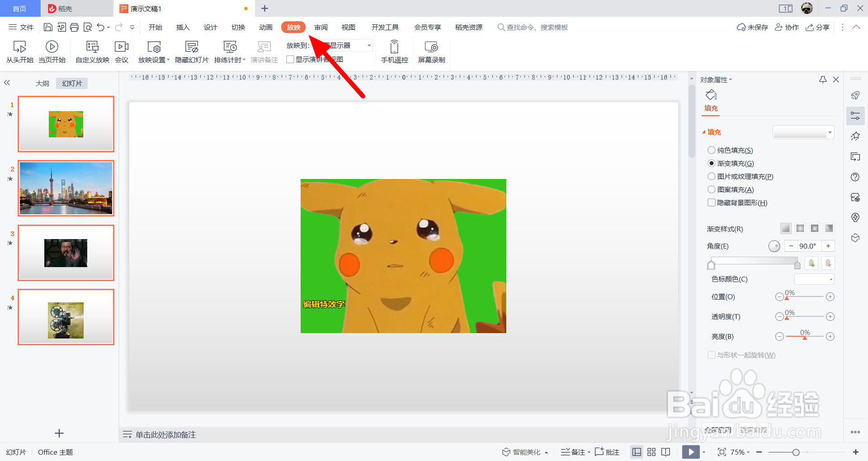Toggle 隐藏背景图形 checkbox
This screenshot has height=461, width=868.
tap(712, 202)
